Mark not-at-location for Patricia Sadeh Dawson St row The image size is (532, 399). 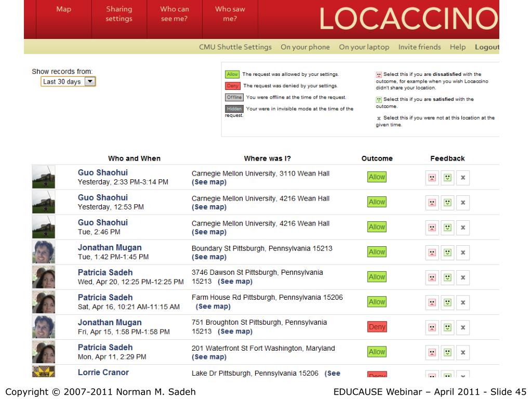(463, 278)
